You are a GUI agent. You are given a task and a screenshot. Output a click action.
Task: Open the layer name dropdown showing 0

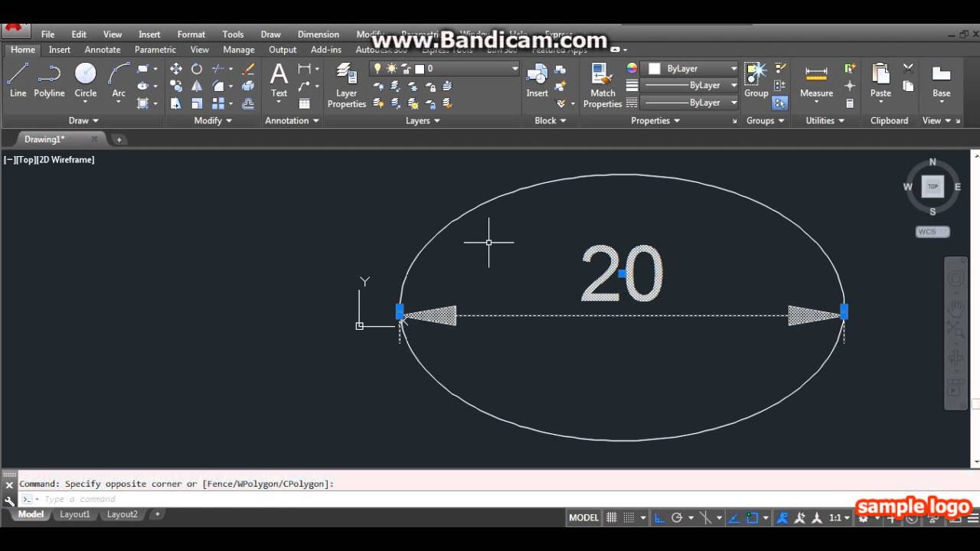[445, 69]
